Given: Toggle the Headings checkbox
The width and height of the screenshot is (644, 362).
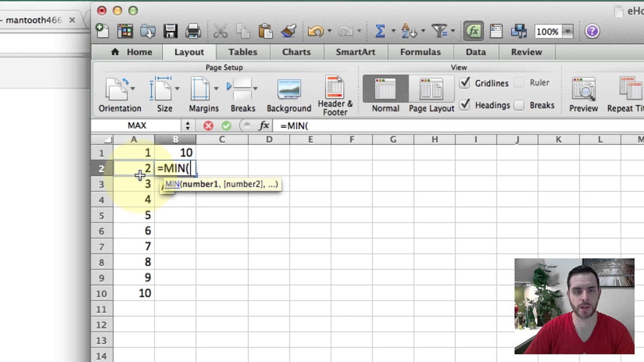Looking at the screenshot, I should (465, 105).
